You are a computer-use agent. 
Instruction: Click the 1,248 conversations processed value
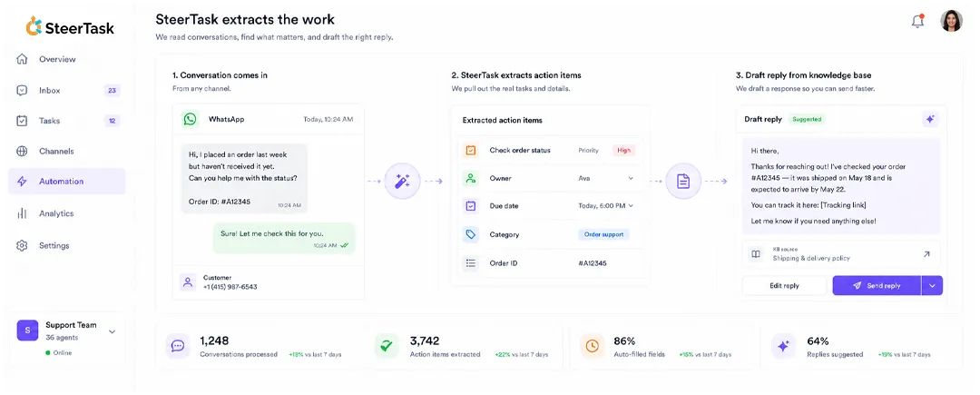214,341
